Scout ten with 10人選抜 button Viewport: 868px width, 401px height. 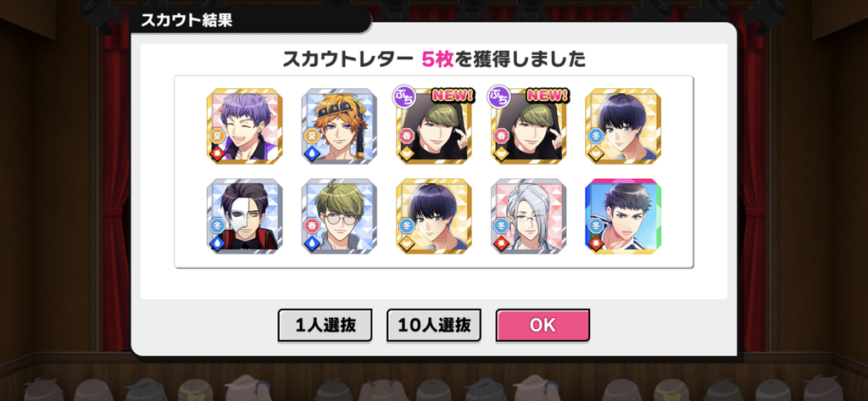coord(434,325)
